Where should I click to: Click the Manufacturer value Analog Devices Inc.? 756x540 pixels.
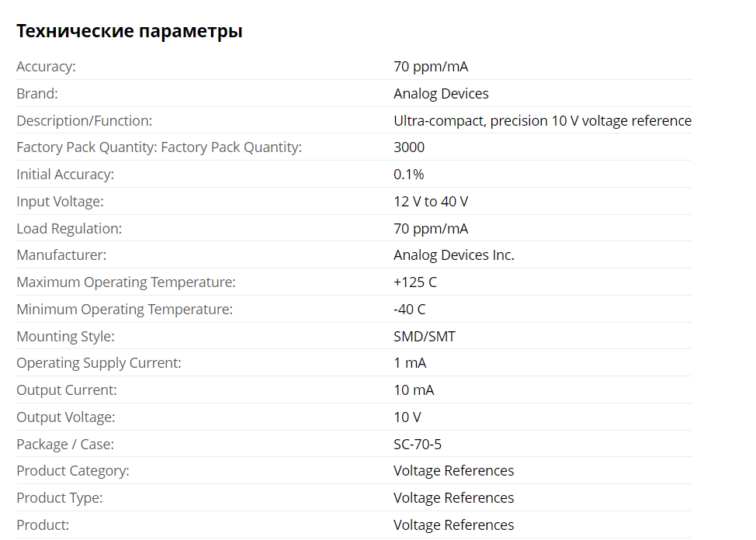point(454,255)
